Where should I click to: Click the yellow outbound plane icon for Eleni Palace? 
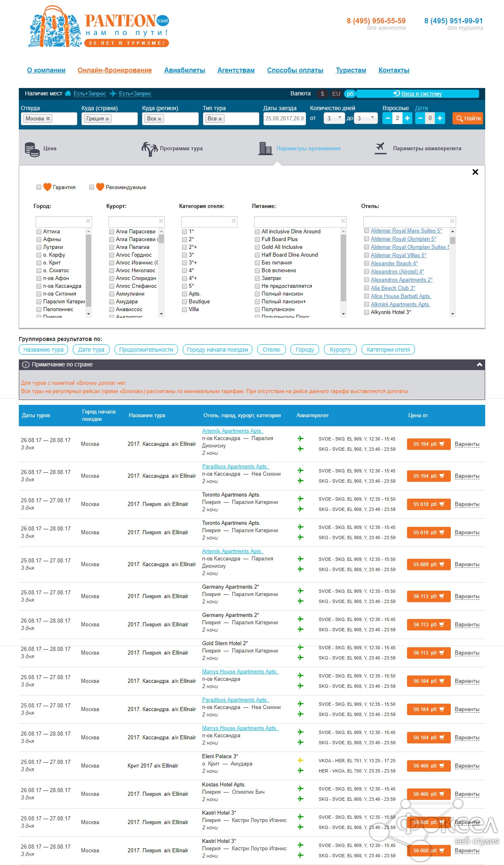click(x=301, y=760)
